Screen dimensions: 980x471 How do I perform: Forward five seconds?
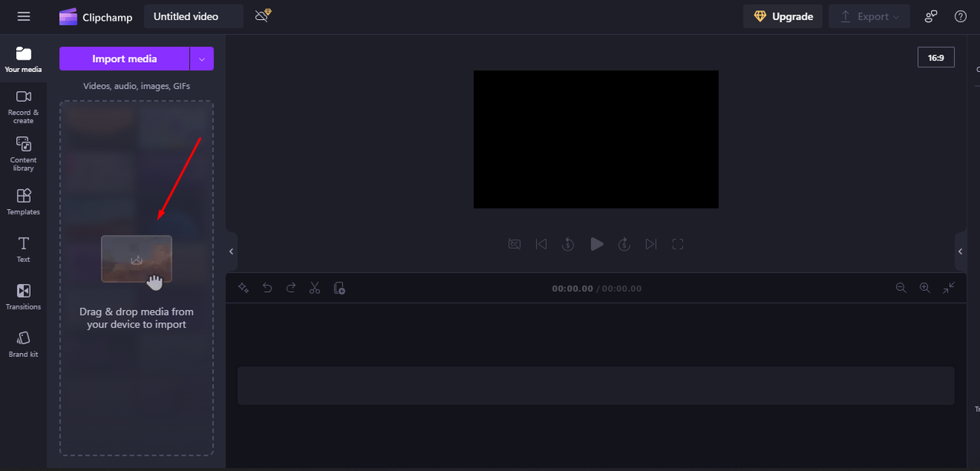click(x=624, y=244)
